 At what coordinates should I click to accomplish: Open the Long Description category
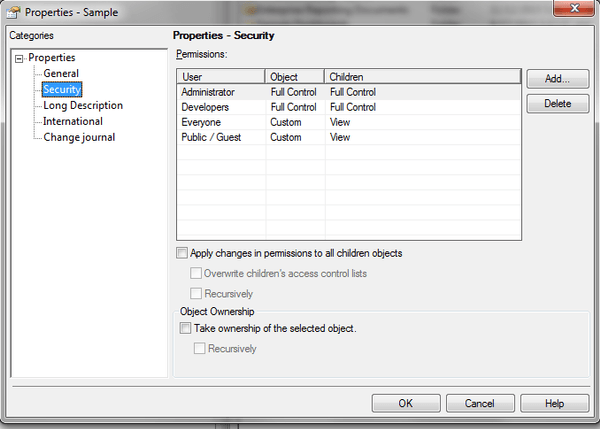click(83, 106)
